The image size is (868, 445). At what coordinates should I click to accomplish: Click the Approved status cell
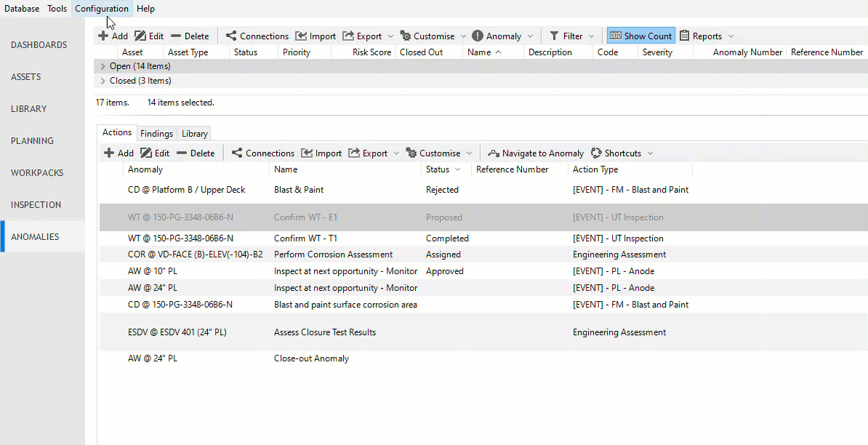[445, 271]
